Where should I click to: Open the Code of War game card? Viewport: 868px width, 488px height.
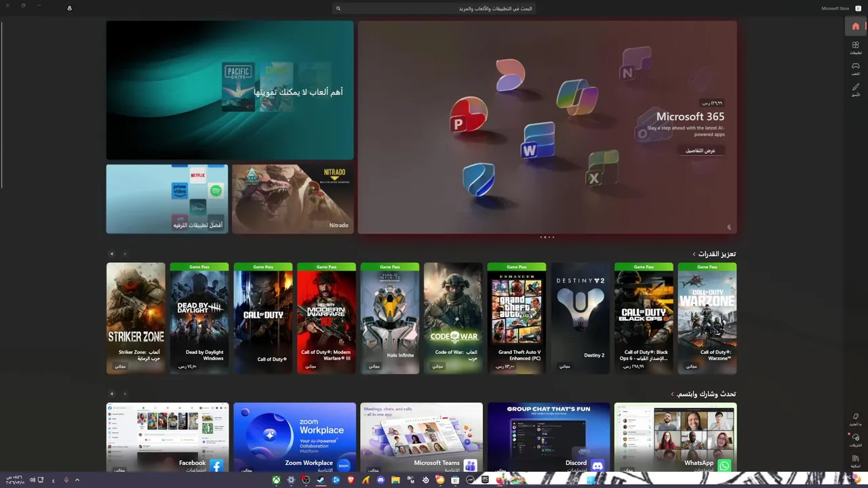tap(453, 318)
